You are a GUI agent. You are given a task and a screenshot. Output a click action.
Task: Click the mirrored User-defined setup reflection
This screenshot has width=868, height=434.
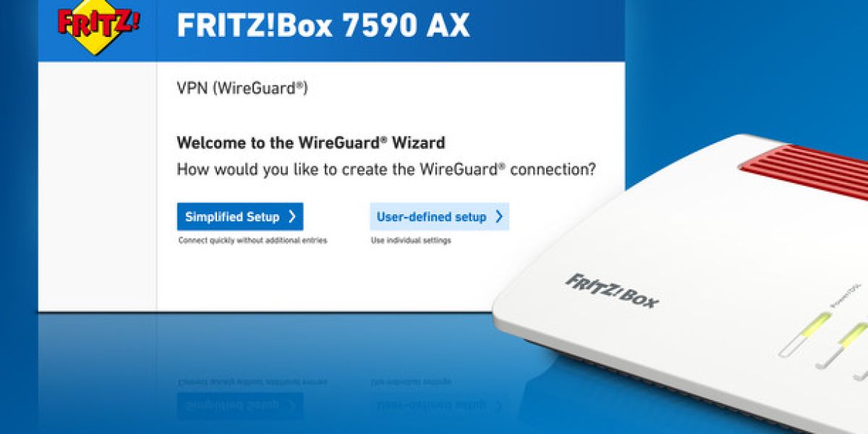pyautogui.click(x=439, y=405)
